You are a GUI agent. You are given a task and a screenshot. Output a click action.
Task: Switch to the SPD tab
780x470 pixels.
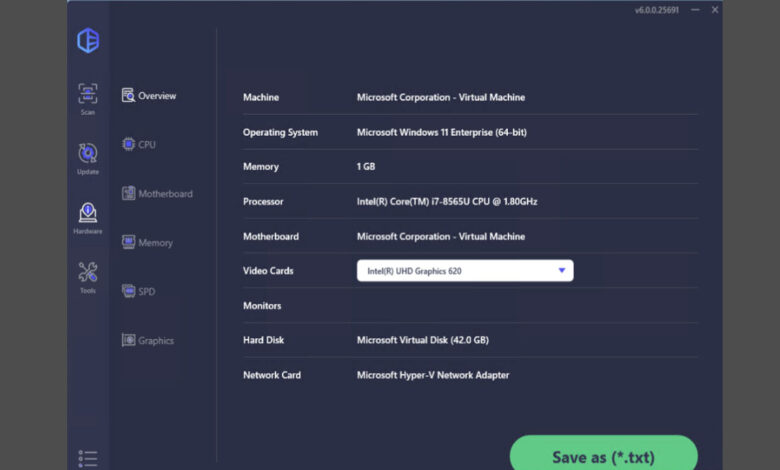(x=138, y=291)
